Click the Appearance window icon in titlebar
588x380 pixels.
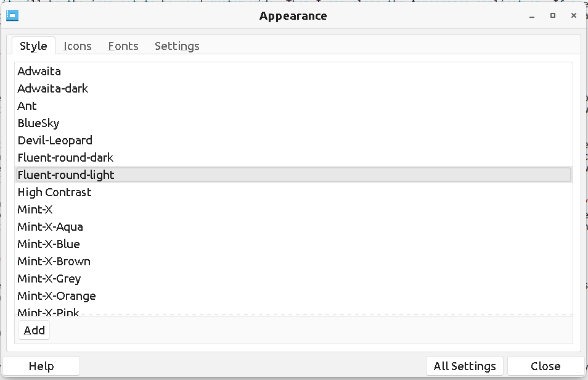(12, 16)
